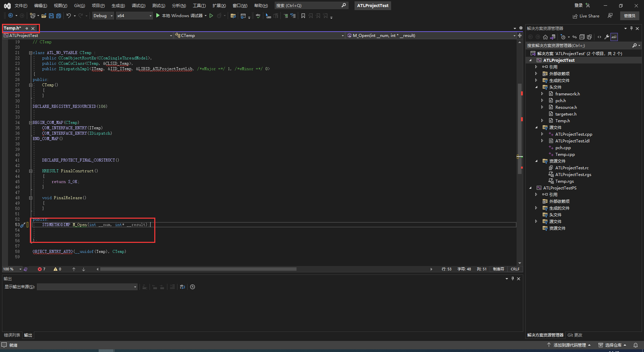Click the go to previous issue up arrow

(x=74, y=269)
